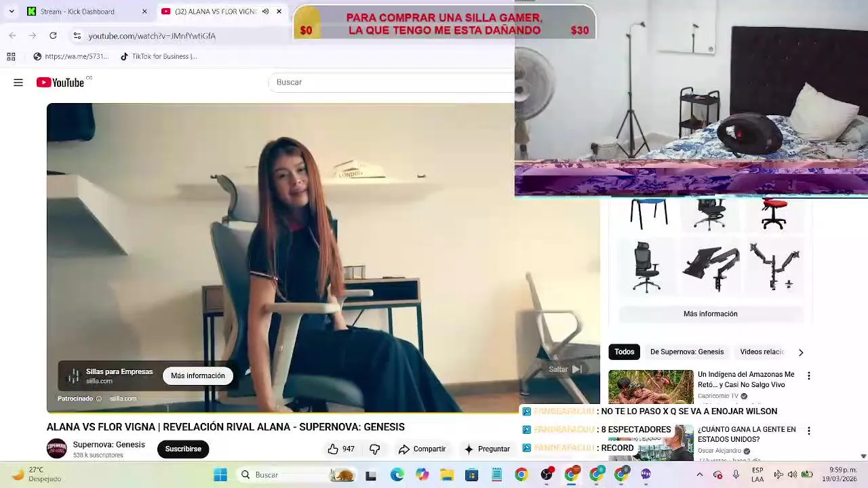
Task: Open the wa.me bookmark
Action: (x=71, y=56)
